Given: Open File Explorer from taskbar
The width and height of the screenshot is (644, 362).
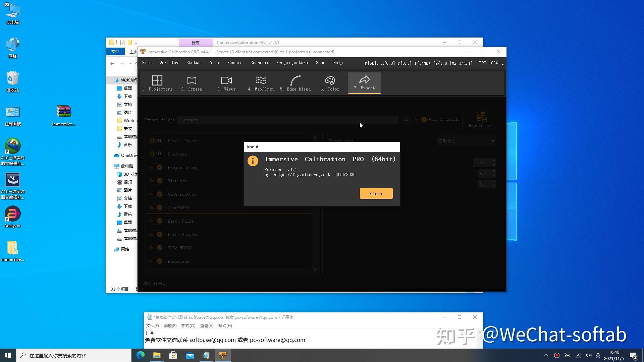Looking at the screenshot, I should [157, 355].
